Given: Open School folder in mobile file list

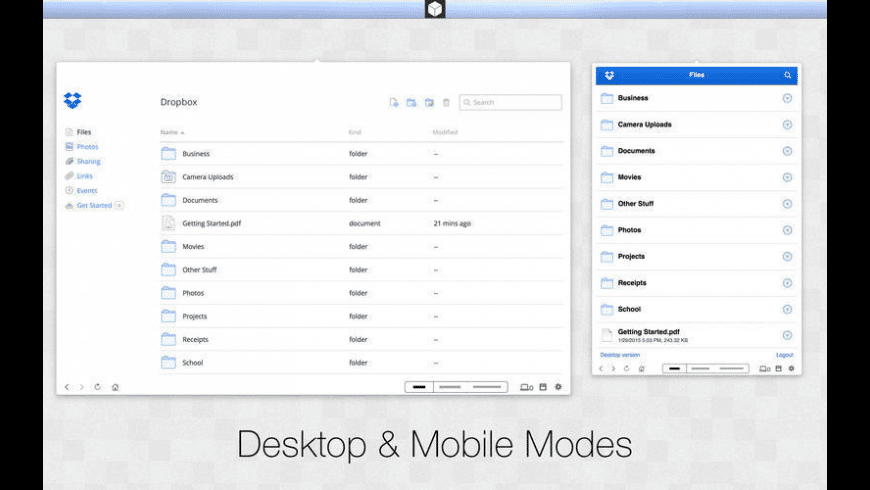Looking at the screenshot, I should tap(697, 309).
